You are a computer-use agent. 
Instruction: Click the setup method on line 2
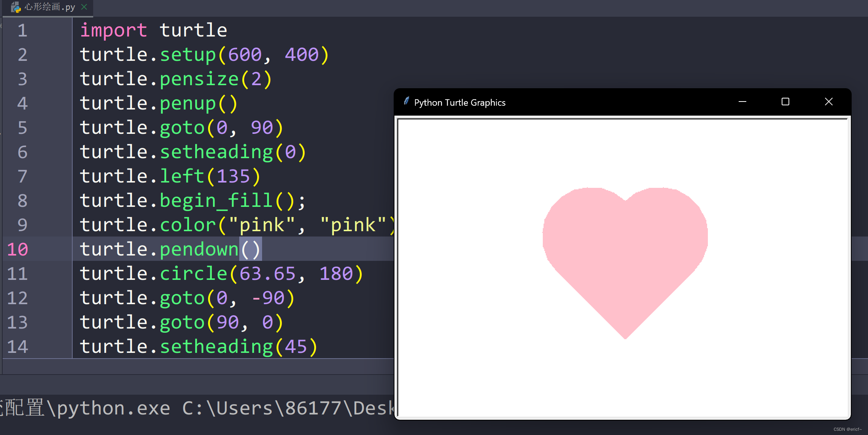click(x=188, y=55)
